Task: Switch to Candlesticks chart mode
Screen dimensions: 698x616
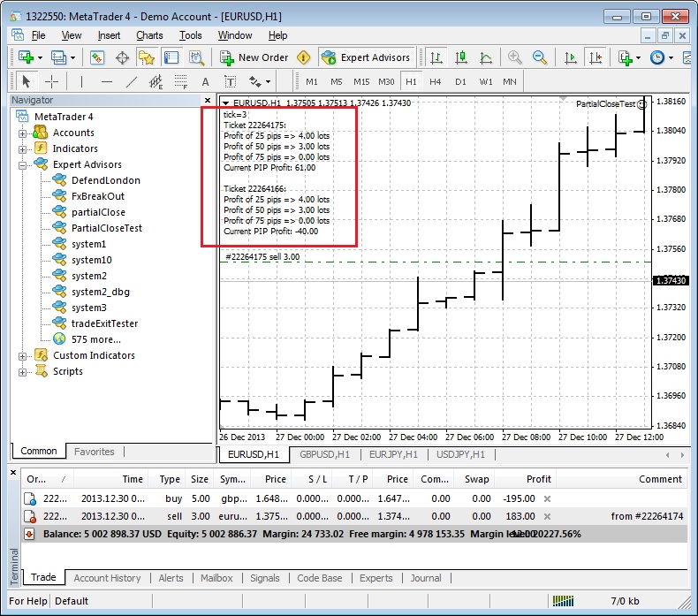Action: [x=461, y=57]
